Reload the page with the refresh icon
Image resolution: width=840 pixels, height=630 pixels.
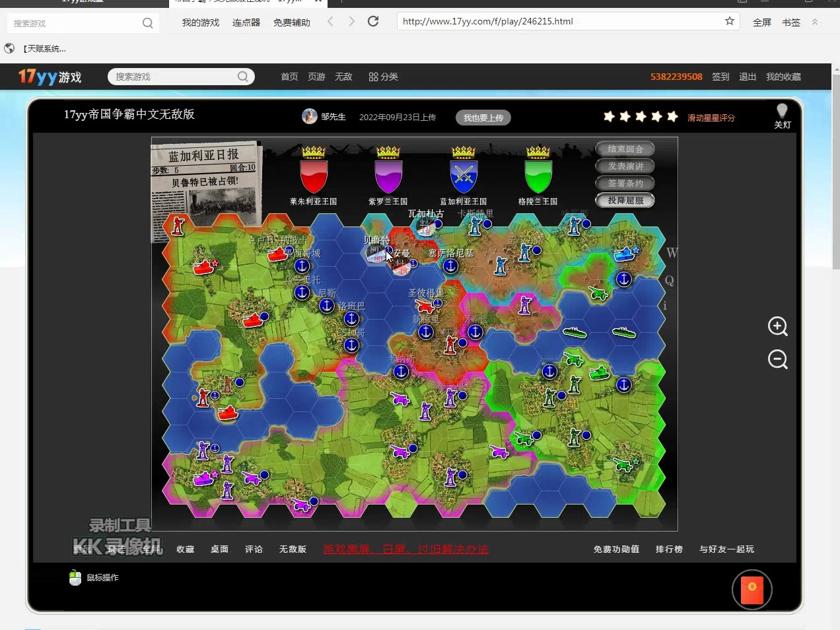point(373,22)
